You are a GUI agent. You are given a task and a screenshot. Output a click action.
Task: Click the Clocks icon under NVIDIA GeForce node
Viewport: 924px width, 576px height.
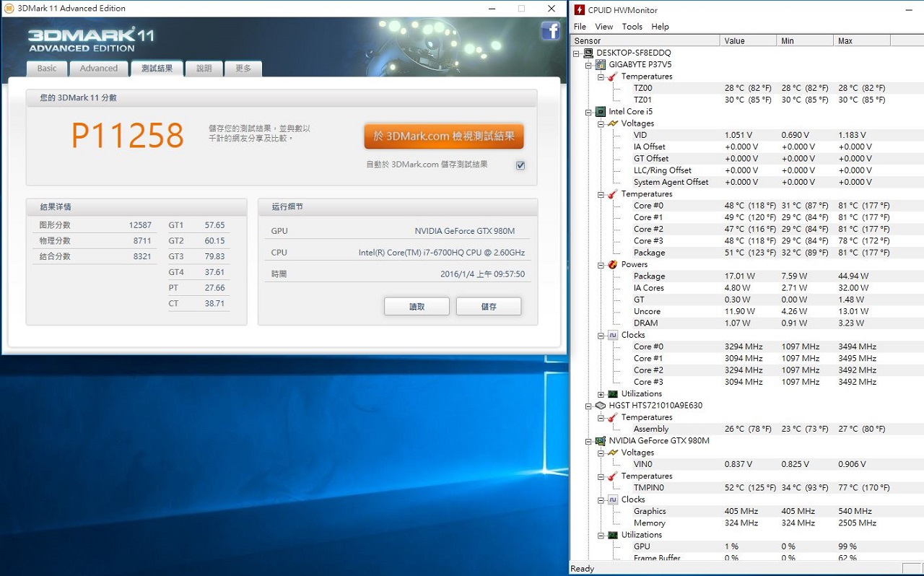(x=612, y=499)
